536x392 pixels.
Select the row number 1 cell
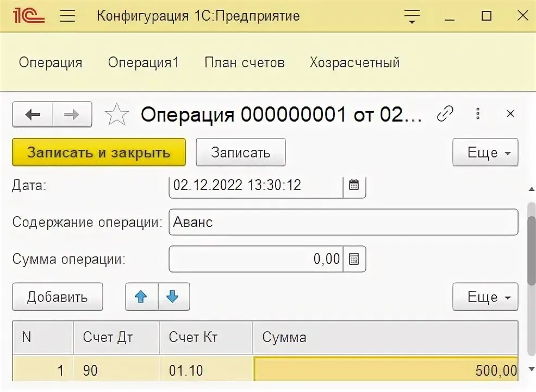43,369
